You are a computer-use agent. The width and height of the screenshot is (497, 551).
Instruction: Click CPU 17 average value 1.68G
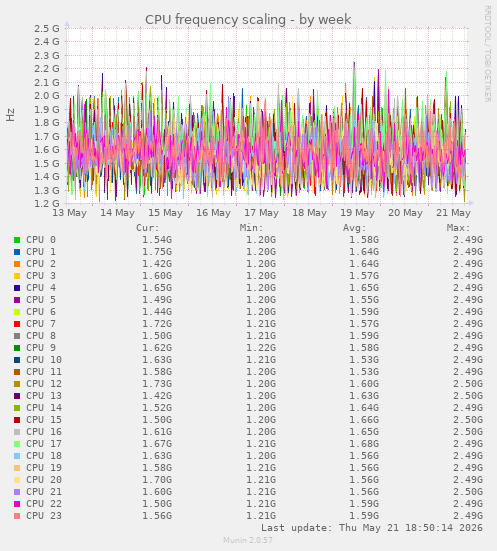[x=364, y=444]
